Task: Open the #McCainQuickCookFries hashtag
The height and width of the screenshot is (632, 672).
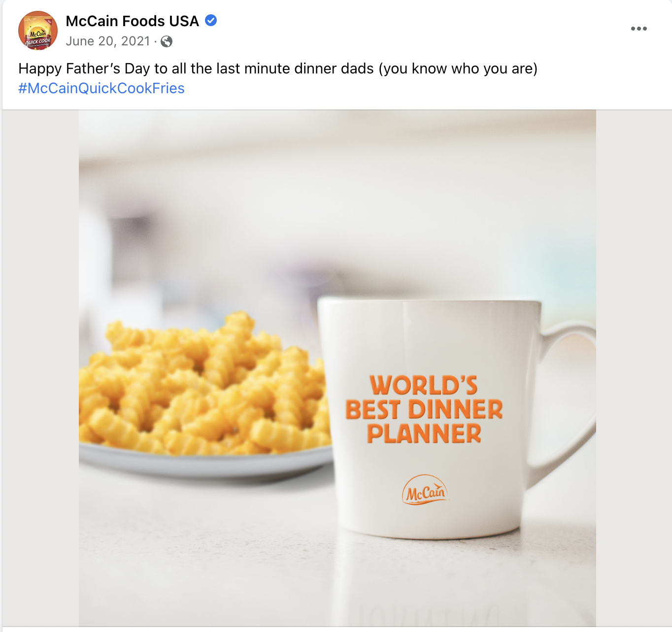Action: tap(101, 88)
